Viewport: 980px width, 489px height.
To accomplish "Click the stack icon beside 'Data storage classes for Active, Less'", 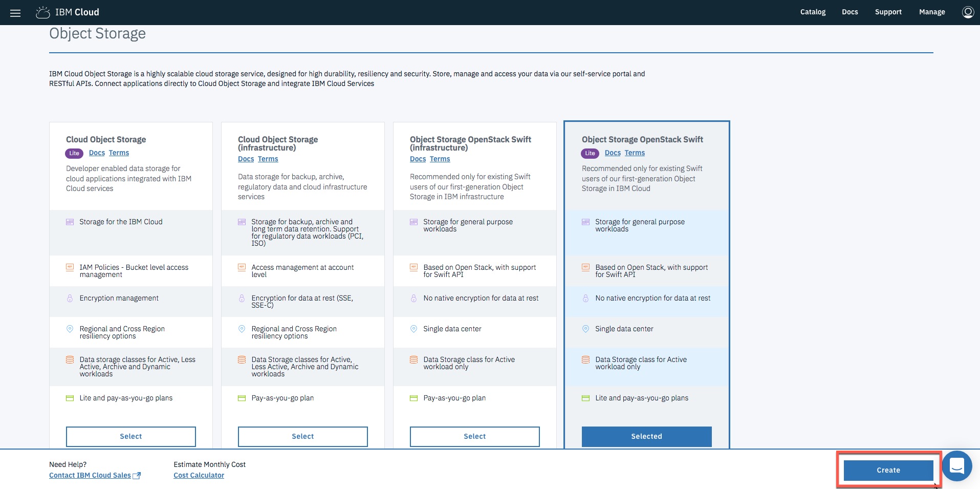I will pos(70,359).
